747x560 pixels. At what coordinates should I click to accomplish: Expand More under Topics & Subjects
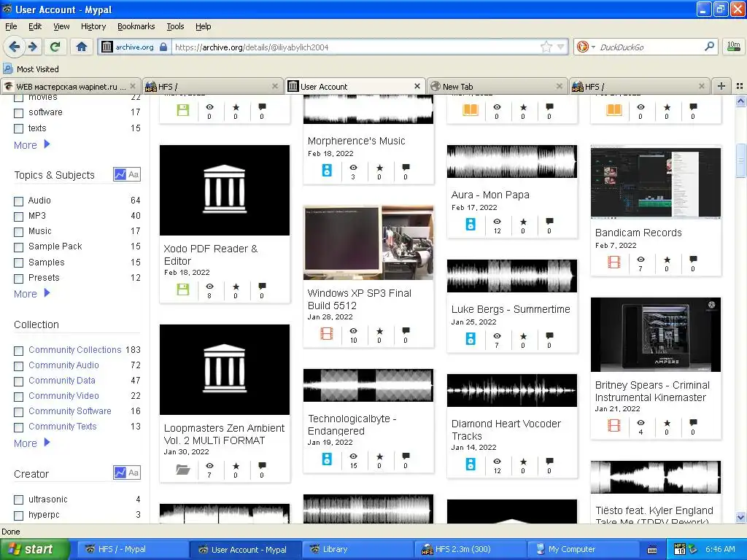click(32, 293)
